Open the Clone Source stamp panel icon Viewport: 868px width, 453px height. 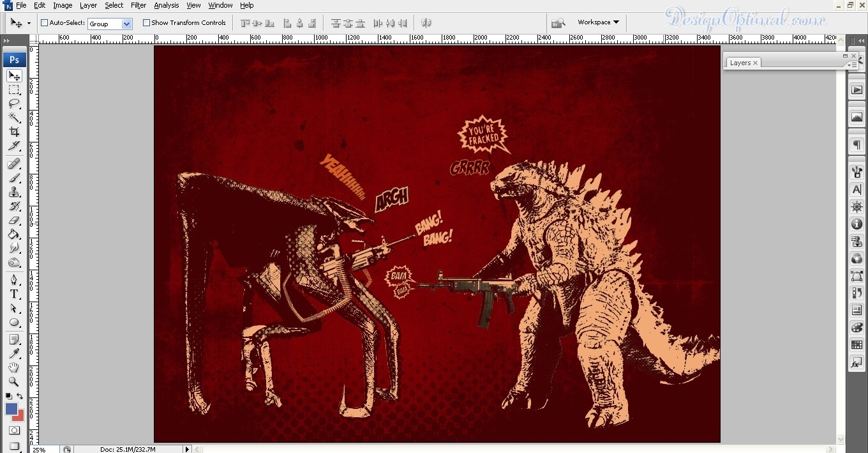click(857, 241)
